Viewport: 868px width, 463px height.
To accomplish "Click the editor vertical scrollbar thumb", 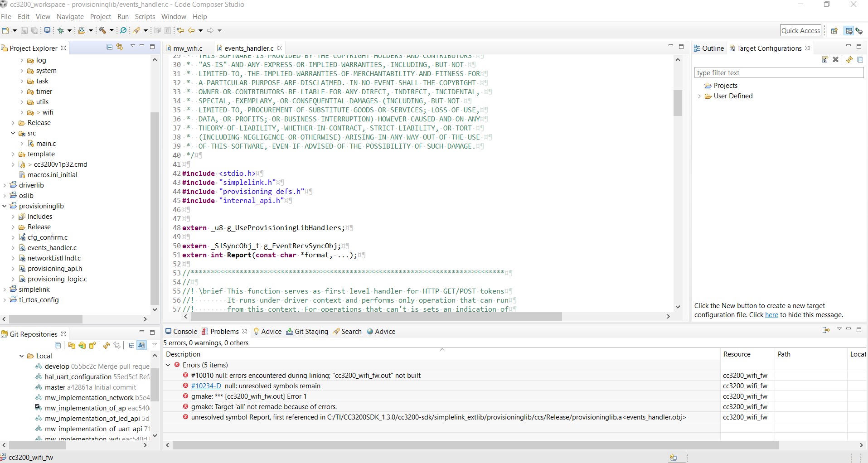I will 678,103.
